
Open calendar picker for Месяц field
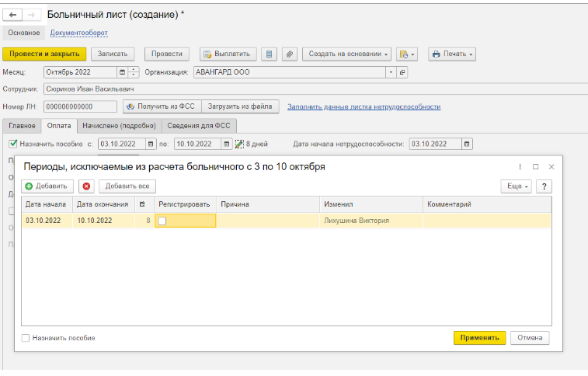coord(122,72)
